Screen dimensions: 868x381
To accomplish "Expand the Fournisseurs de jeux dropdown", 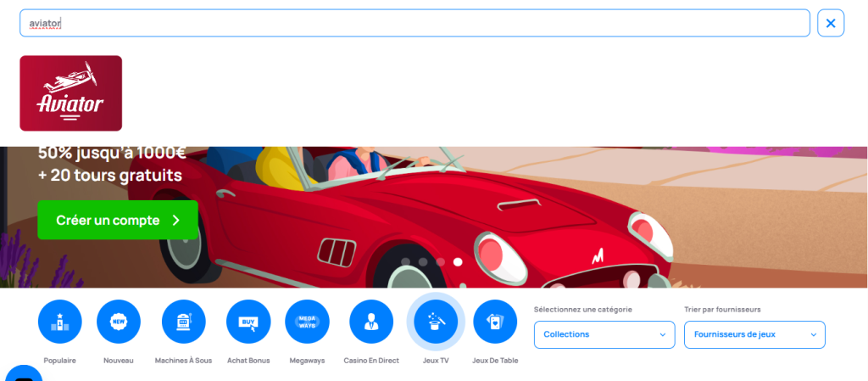I will coord(754,334).
